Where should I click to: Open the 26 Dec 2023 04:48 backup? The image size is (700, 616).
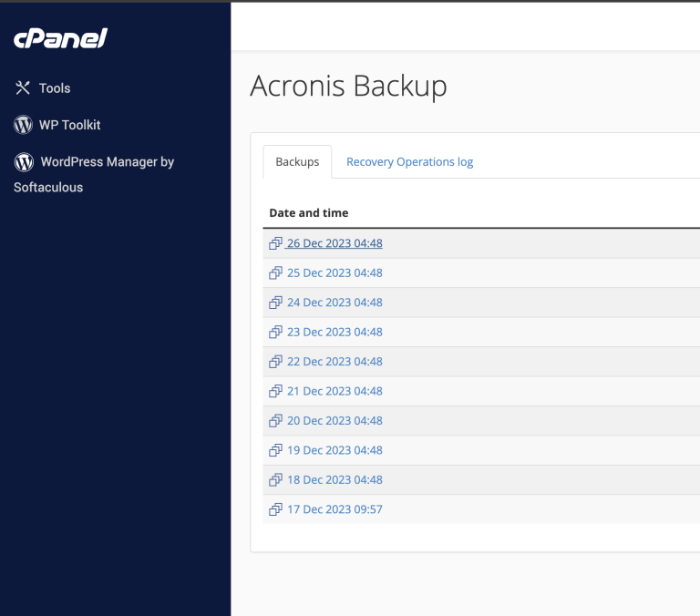pos(335,243)
